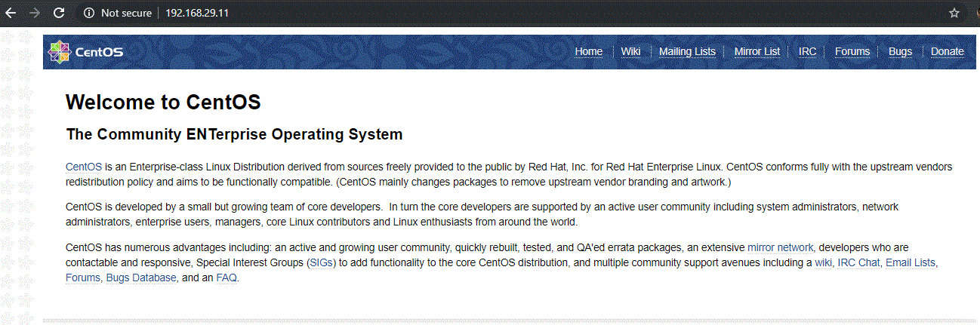Image resolution: width=980 pixels, height=325 pixels.
Task: Follow the SIGs link
Action: (x=322, y=262)
